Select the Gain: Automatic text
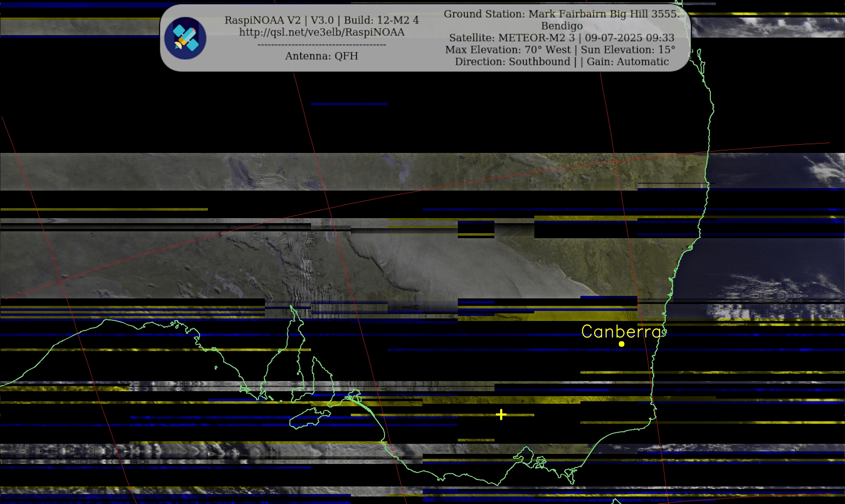Viewport: 845px width, 504px height. point(628,61)
